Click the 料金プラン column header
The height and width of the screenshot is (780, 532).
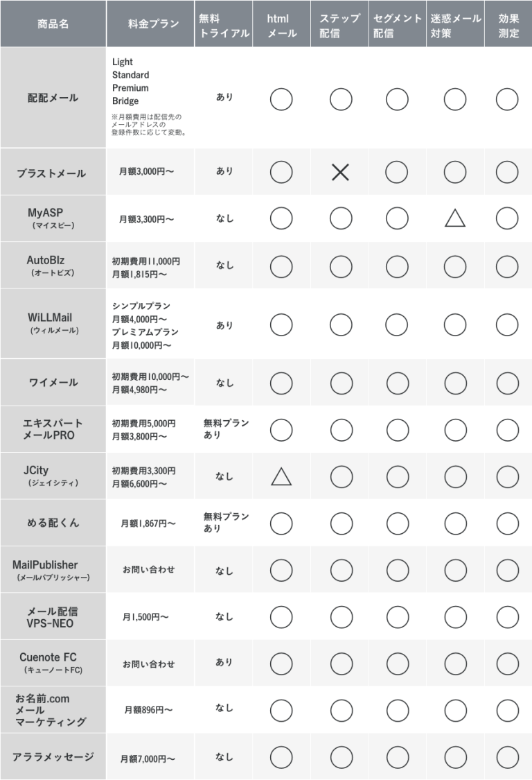(x=150, y=24)
